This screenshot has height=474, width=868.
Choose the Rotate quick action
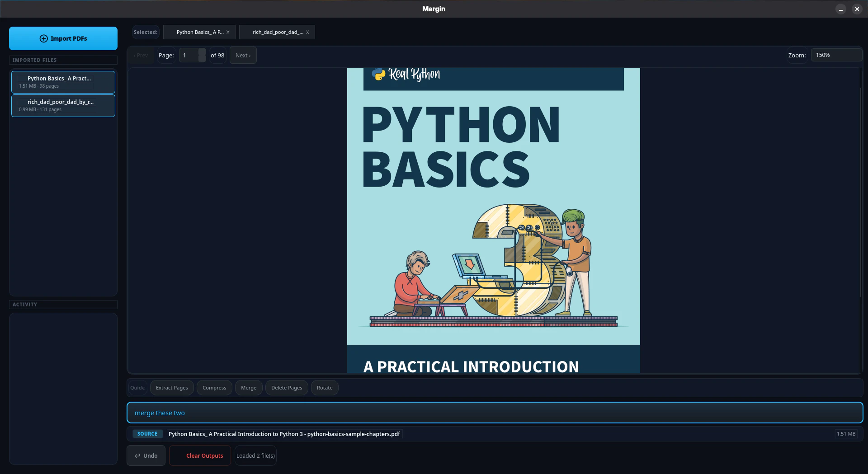coord(324,388)
